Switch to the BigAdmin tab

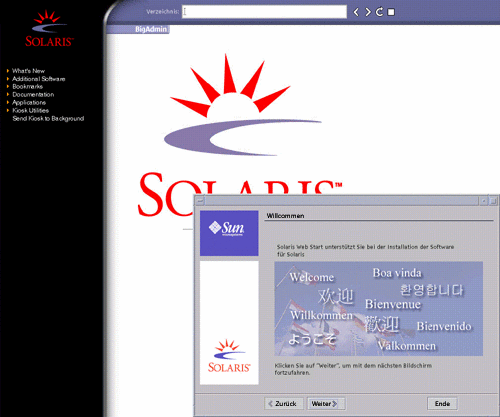point(151,29)
